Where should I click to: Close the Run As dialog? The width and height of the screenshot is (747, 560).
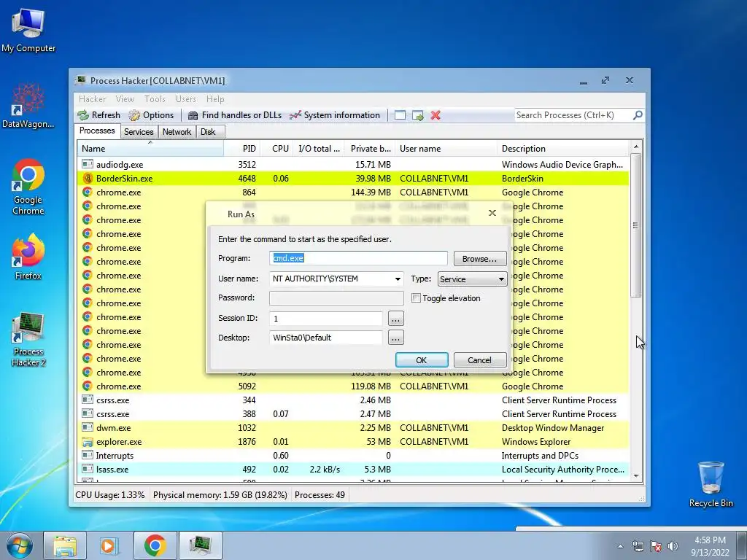492,213
